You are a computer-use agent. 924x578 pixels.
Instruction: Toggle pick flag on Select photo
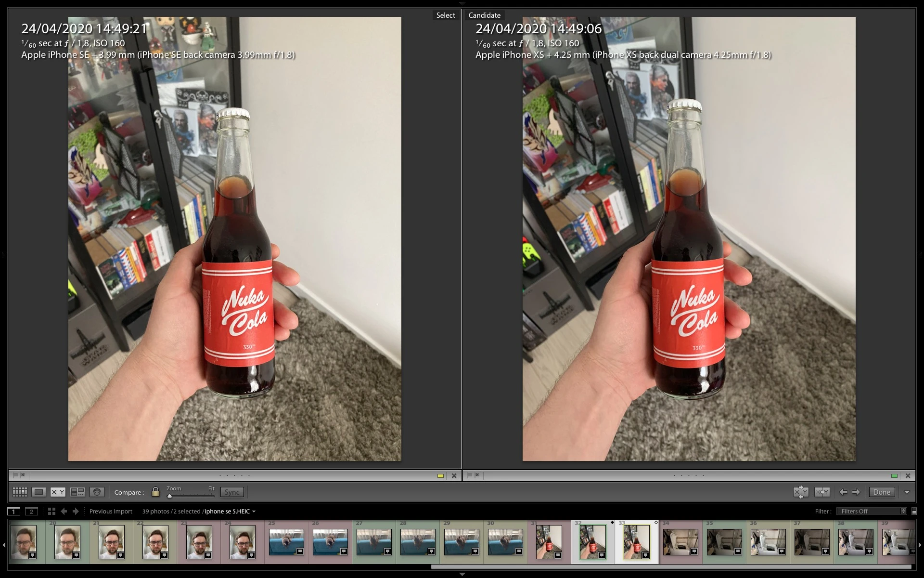point(15,475)
